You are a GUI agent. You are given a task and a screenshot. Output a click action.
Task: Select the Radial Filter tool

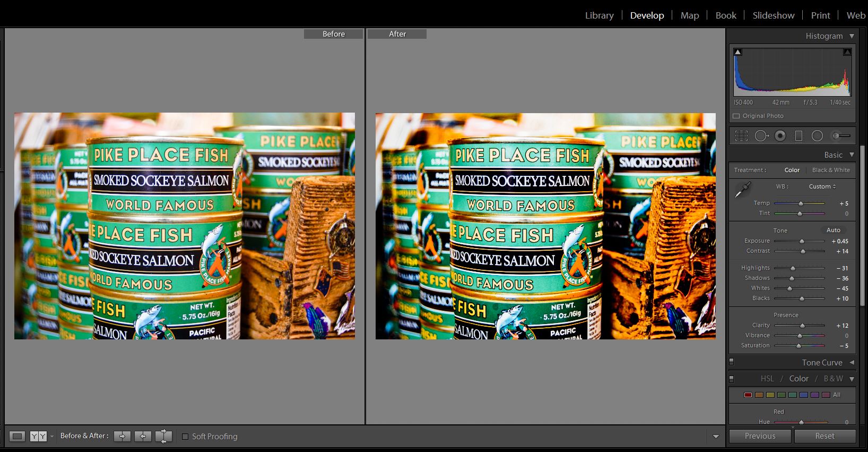[818, 136]
